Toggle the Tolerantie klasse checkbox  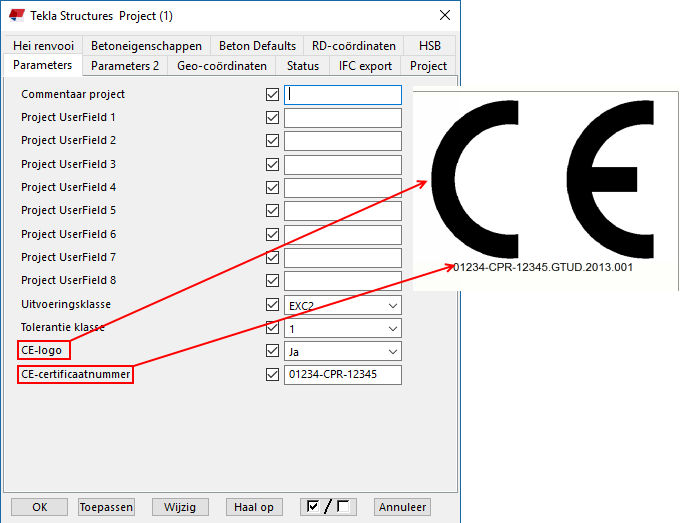pos(272,327)
